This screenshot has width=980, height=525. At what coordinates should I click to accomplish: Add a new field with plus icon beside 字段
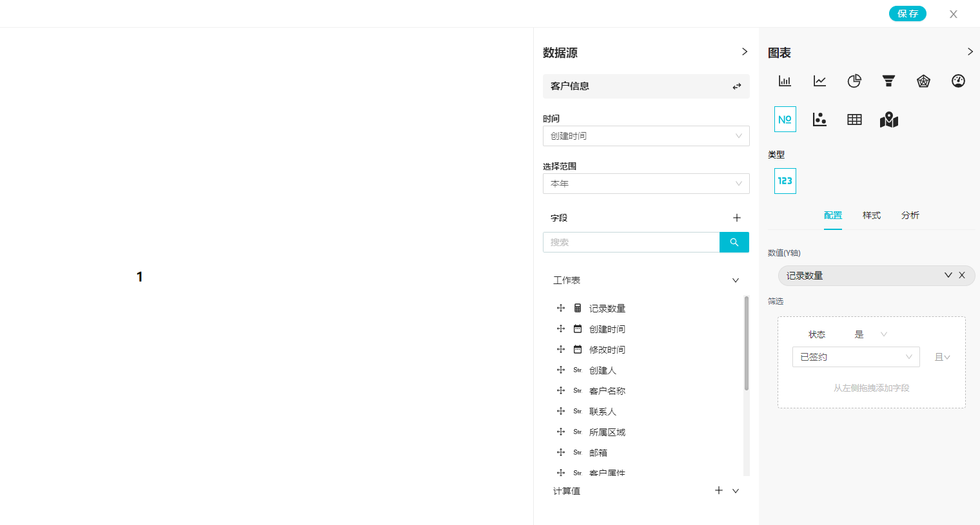tap(737, 218)
